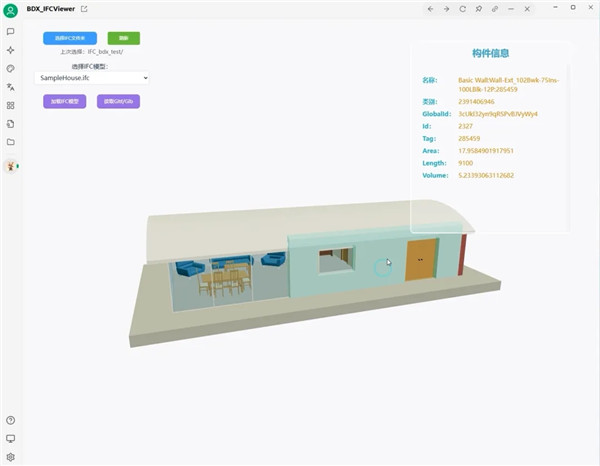Click the translate language icon
The image size is (600, 466).
(11, 87)
